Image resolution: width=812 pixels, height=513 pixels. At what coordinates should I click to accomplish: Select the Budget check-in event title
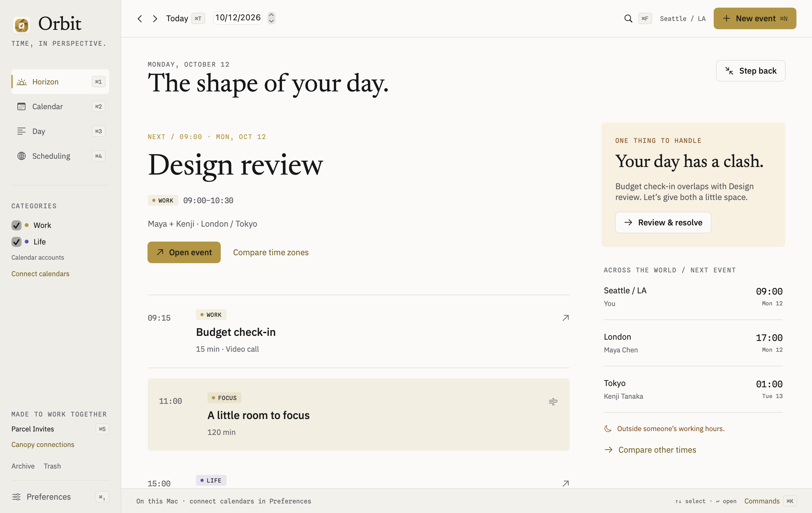(236, 332)
